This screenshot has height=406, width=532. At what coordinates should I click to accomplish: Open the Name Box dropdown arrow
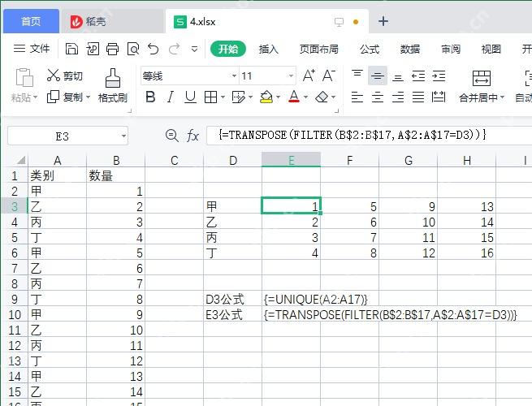click(x=123, y=136)
